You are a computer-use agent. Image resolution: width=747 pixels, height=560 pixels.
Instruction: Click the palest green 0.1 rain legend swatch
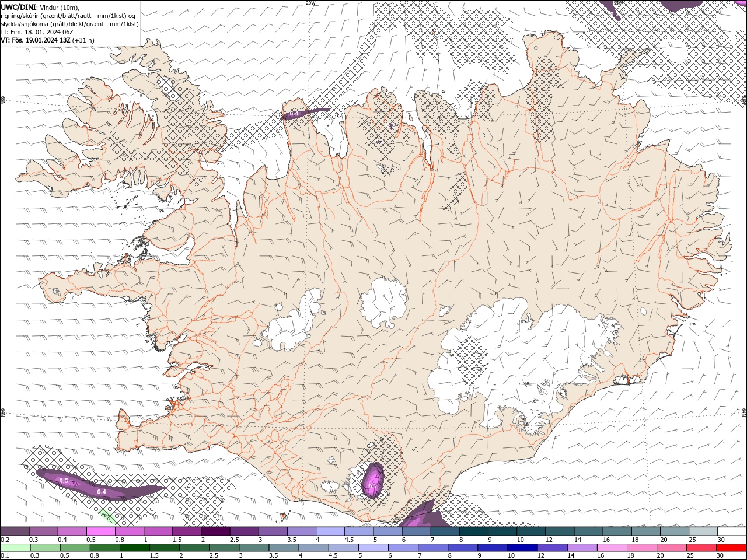[16, 548]
